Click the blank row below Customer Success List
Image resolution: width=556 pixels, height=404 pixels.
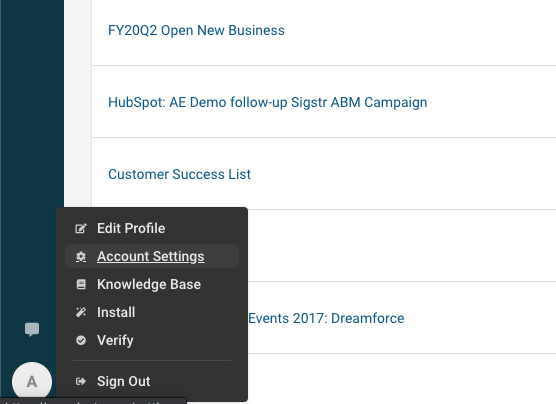pos(402,246)
